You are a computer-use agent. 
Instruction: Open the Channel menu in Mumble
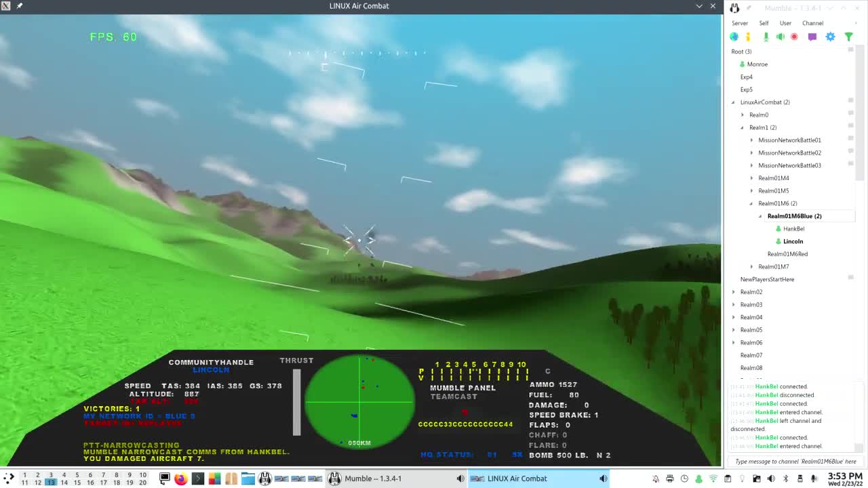pyautogui.click(x=812, y=22)
